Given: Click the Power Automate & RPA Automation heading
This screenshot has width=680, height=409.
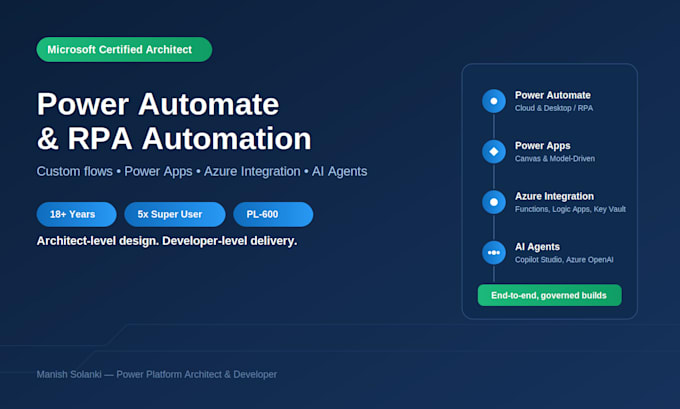Looking at the screenshot, I should (x=174, y=121).
